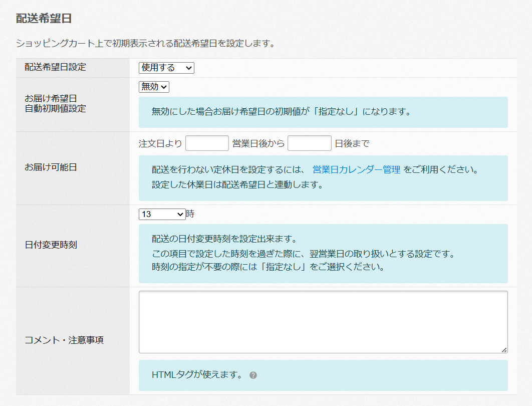Click the 設定した休業日は配送希望日と連動します note
The width and height of the screenshot is (532, 406).
click(236, 184)
